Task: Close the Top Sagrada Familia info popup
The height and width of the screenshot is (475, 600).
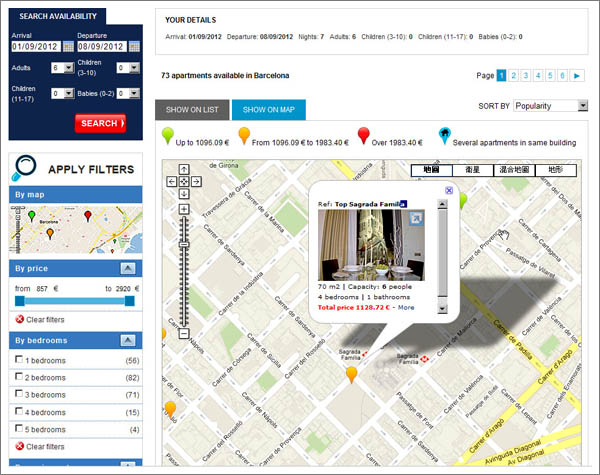Action: (449, 190)
